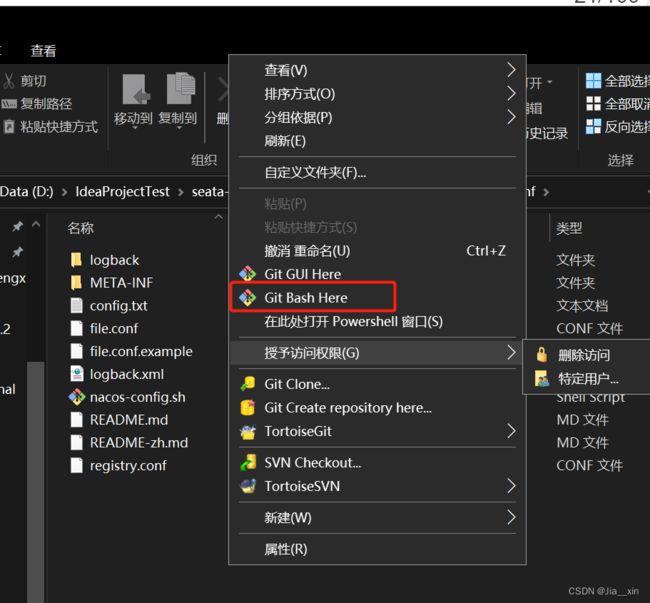Open 属性(R) from context menu
Image resolution: width=650 pixels, height=603 pixels.
(376, 549)
